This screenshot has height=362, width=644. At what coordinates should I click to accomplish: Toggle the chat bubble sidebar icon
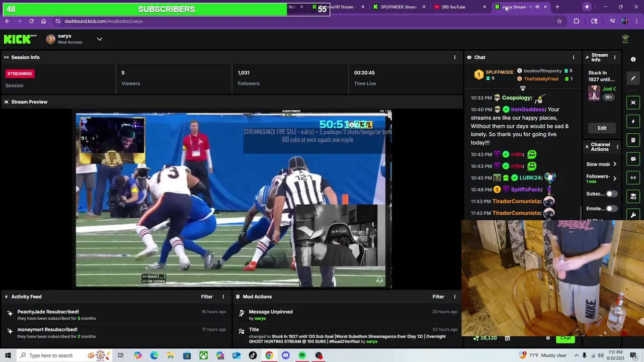point(633,159)
